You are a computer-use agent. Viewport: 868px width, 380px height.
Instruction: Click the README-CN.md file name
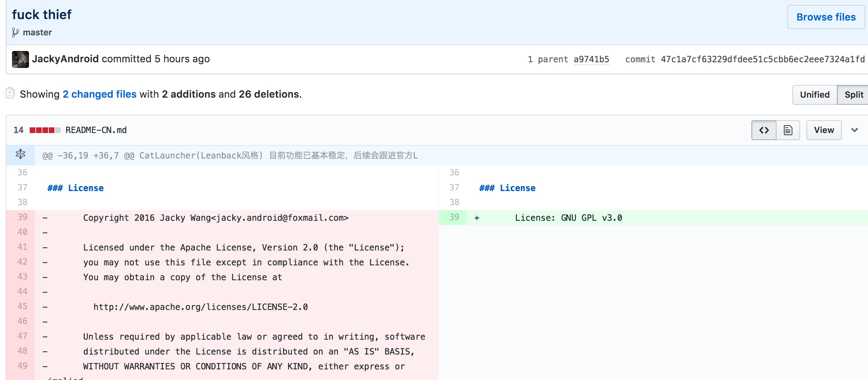click(96, 130)
